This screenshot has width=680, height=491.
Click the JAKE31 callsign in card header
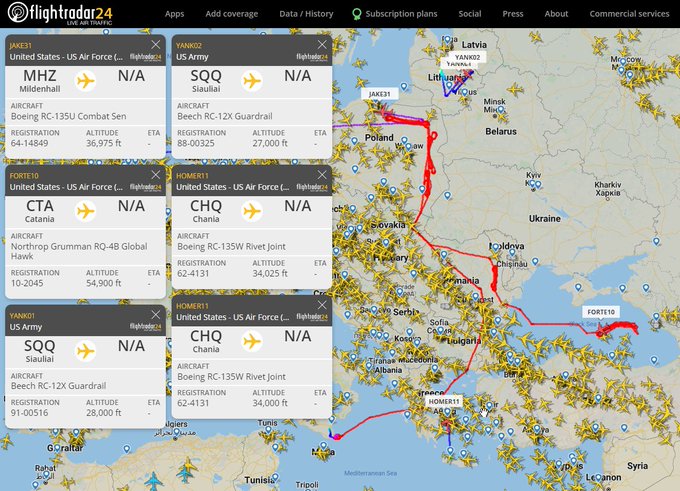click(20, 46)
